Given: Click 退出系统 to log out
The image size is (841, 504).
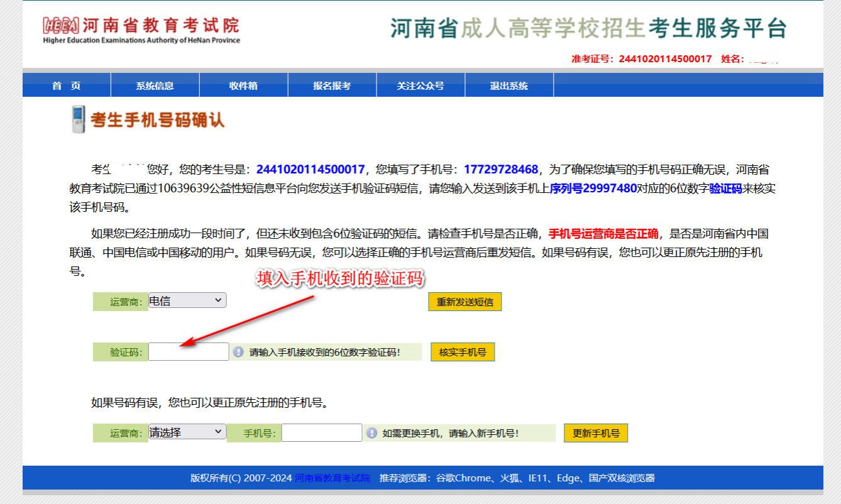Looking at the screenshot, I should (509, 86).
